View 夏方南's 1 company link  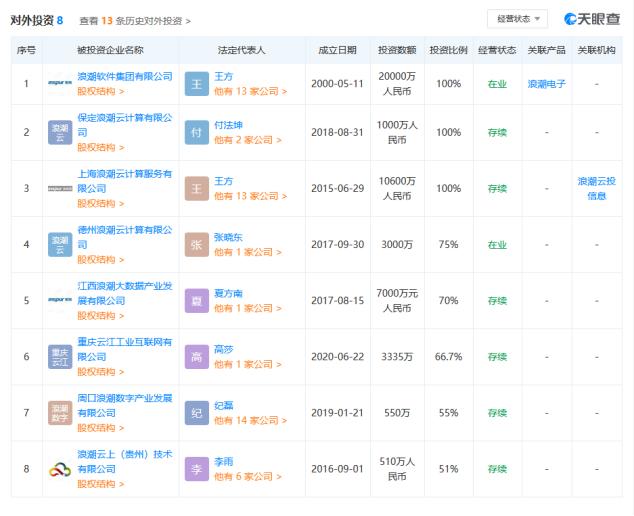(247, 309)
